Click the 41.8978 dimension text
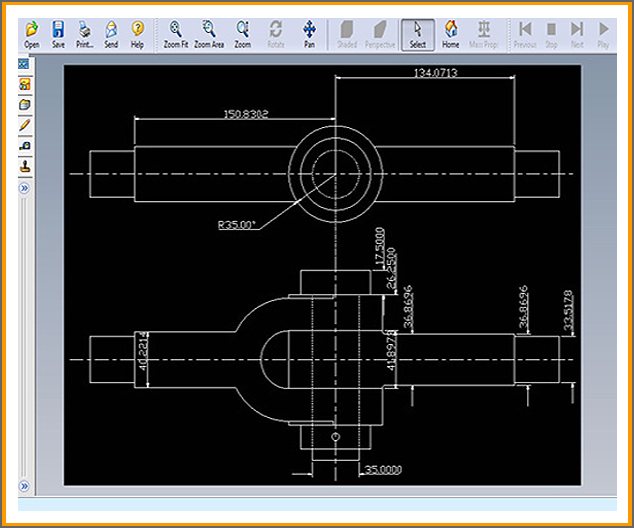Viewport: 634px width, 528px height. click(391, 350)
